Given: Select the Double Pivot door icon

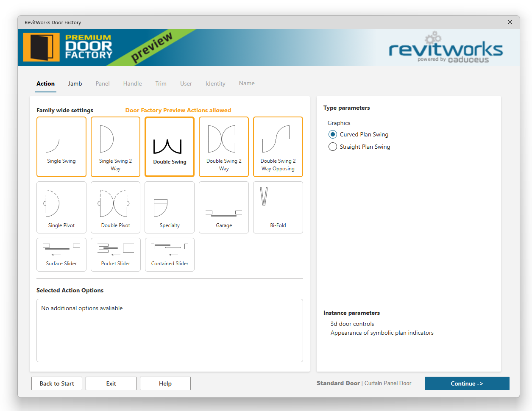Looking at the screenshot, I should pyautogui.click(x=115, y=207).
